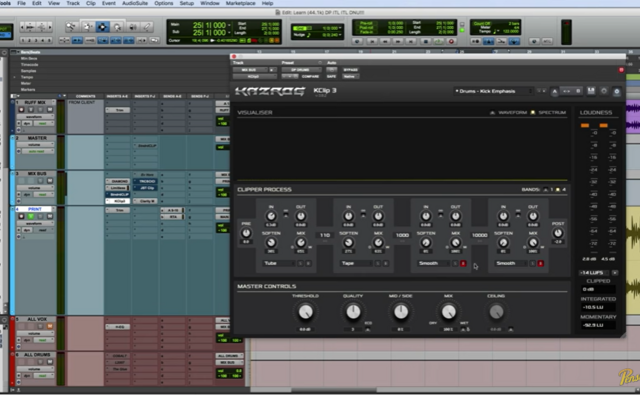Click the Markers ruler label
Viewport: 640px width, 396px height.
coord(28,90)
